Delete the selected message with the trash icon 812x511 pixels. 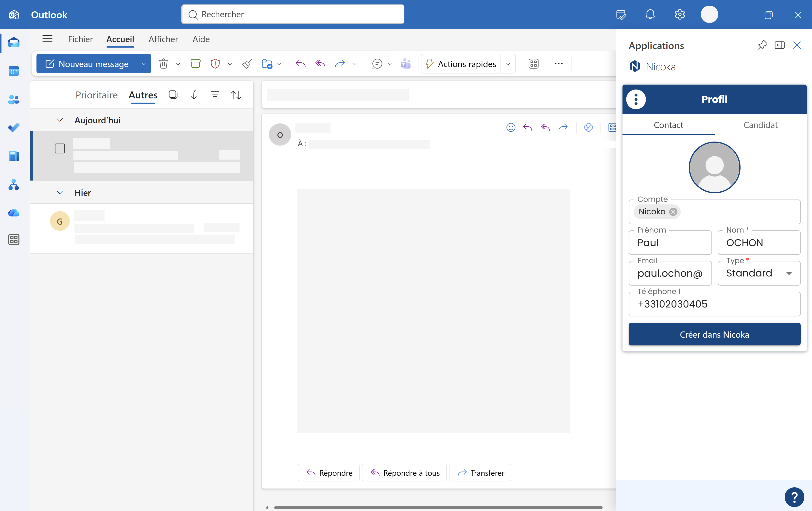point(164,64)
